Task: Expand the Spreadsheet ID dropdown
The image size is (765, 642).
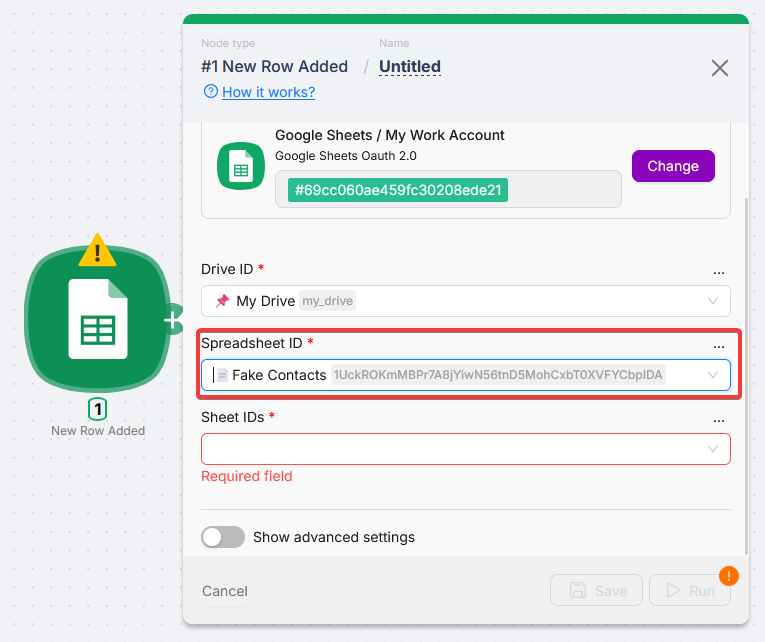Action: pos(713,375)
